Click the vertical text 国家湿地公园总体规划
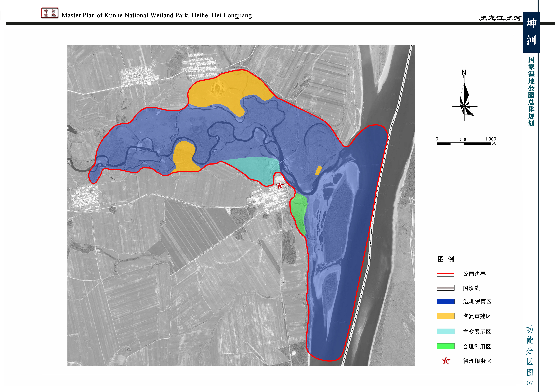555x392 pixels. click(x=531, y=92)
